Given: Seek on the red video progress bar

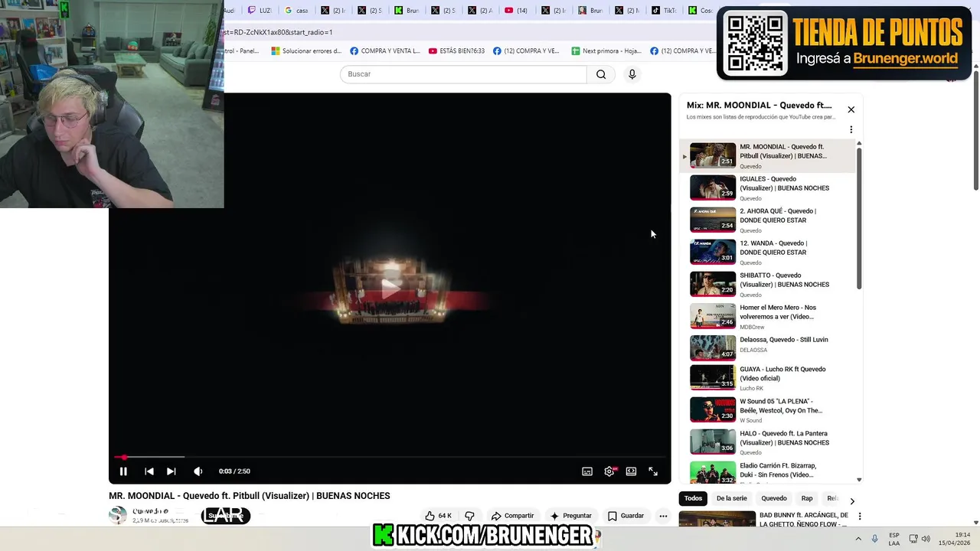Looking at the screenshot, I should [390, 458].
